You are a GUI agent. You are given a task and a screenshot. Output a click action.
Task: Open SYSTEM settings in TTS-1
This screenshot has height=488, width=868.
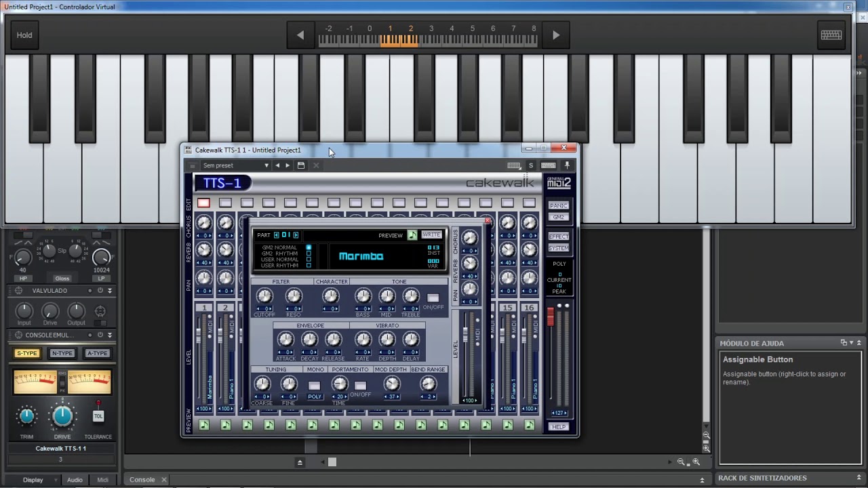click(x=559, y=248)
